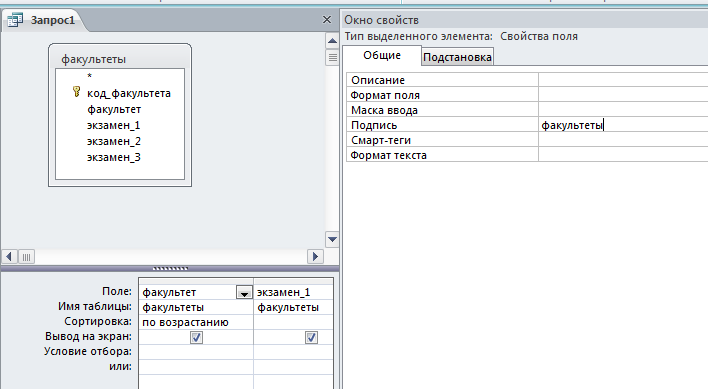
Task: Switch to the Общие tab
Action: pos(382,56)
